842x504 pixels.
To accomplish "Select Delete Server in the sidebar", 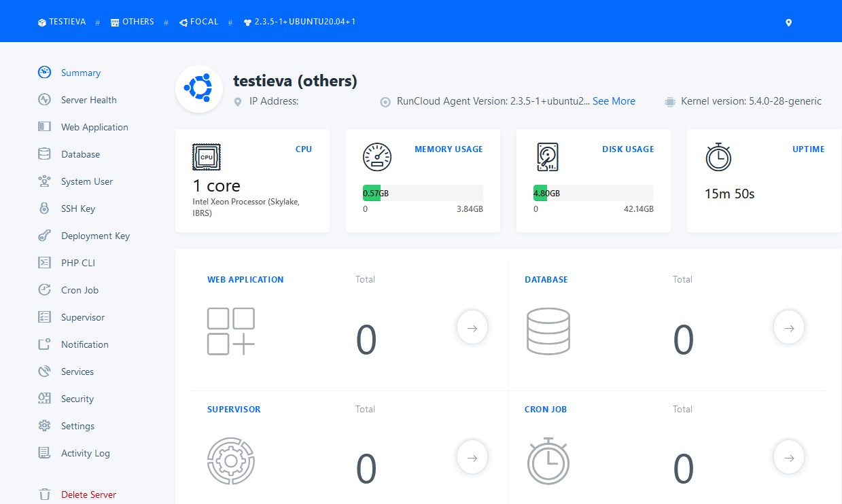I will [x=89, y=494].
